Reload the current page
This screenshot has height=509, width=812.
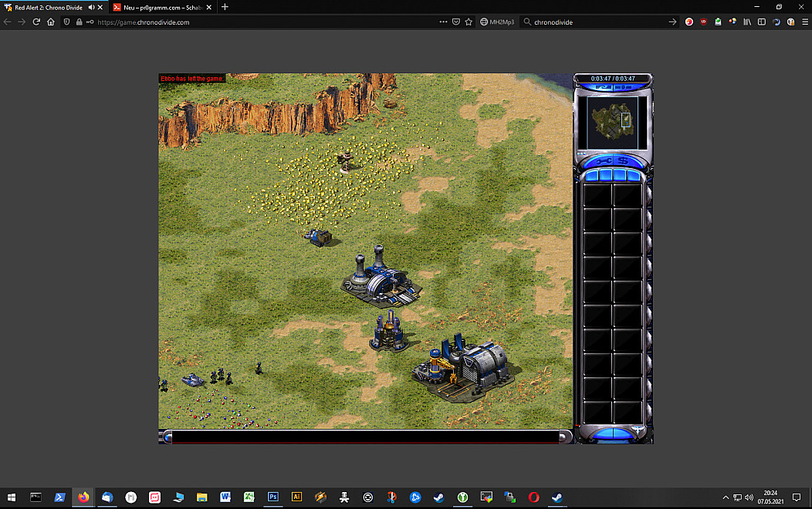pyautogui.click(x=36, y=22)
